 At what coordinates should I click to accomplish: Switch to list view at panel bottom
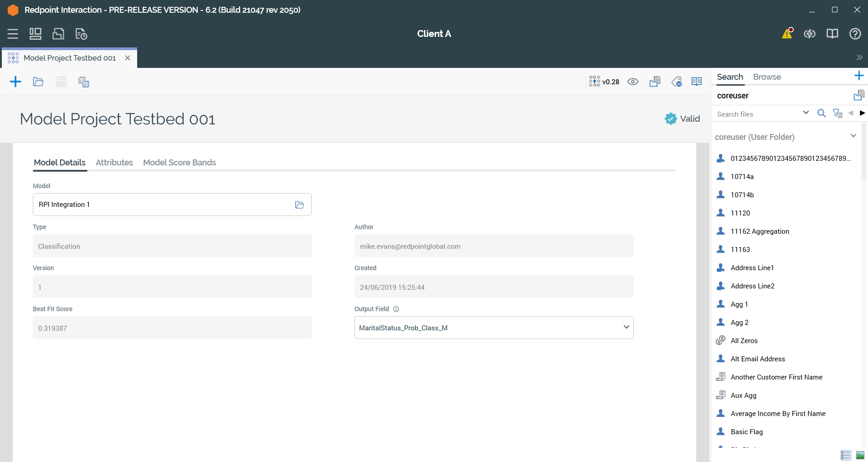click(x=846, y=455)
